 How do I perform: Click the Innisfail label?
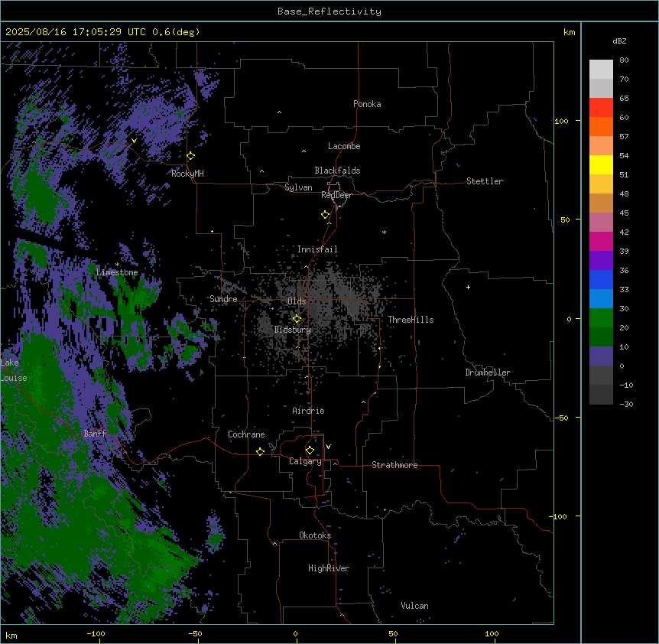[x=317, y=249]
